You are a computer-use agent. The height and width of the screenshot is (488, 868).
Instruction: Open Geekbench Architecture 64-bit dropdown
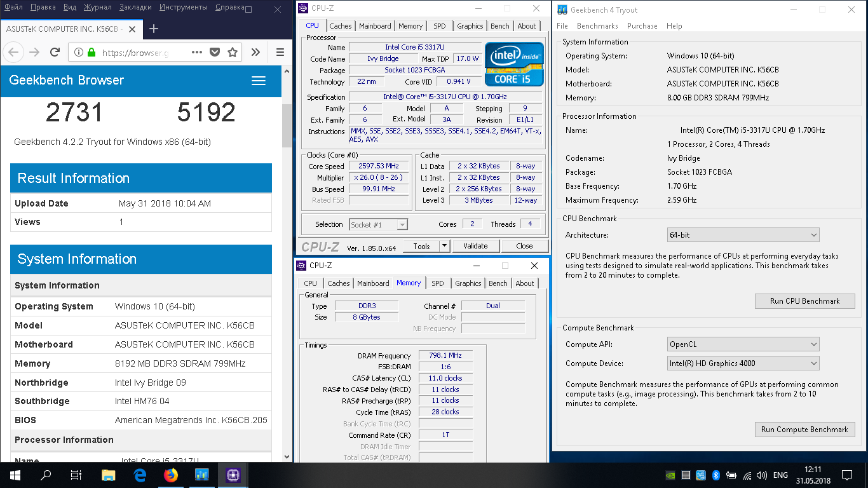point(743,235)
